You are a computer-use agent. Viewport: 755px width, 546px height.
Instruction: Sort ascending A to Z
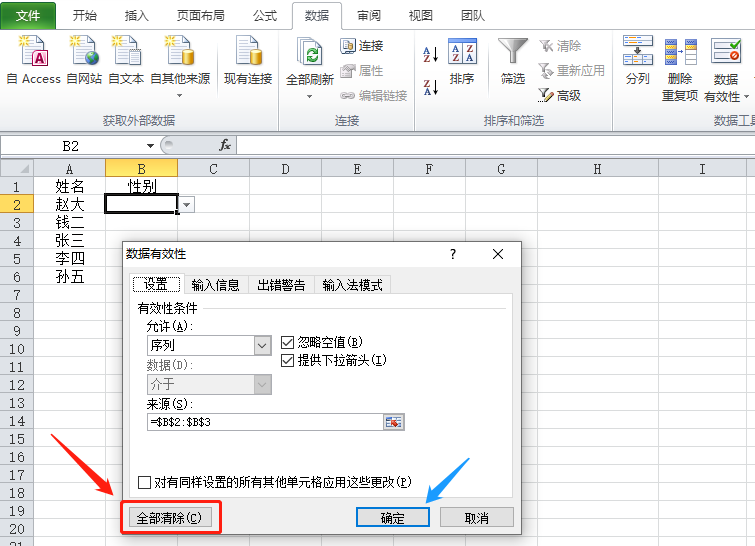pos(430,54)
